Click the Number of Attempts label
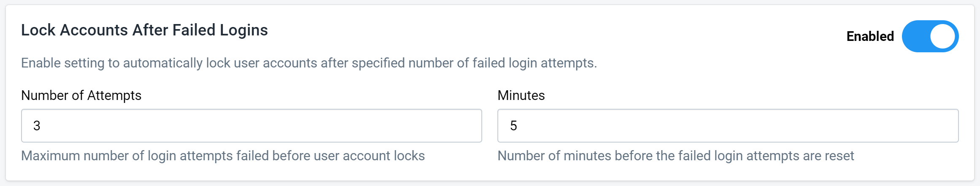Viewport: 980px width, 186px height. click(x=81, y=95)
